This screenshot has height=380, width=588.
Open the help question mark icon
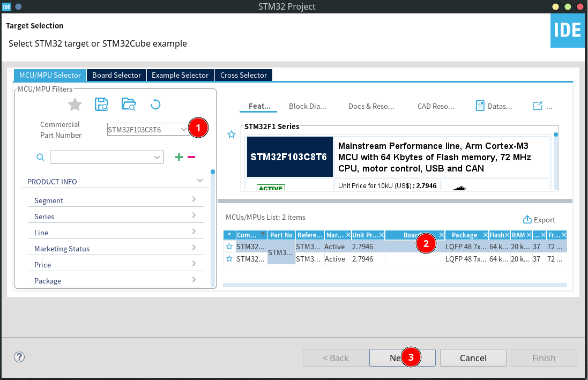tap(19, 357)
